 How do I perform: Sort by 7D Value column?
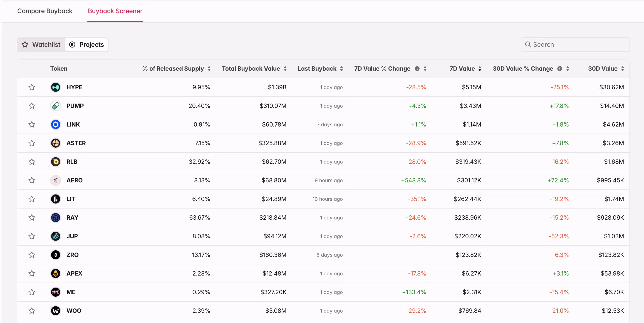point(480,69)
